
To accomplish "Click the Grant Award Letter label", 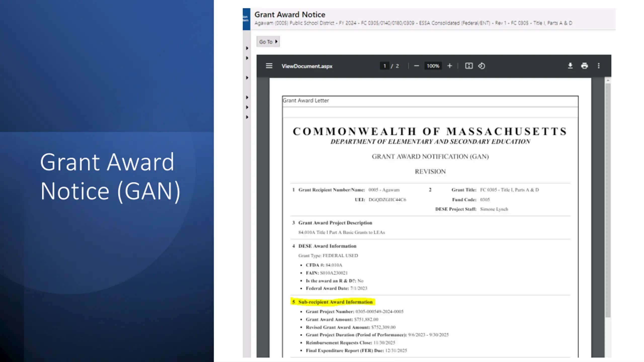I will tap(306, 101).
